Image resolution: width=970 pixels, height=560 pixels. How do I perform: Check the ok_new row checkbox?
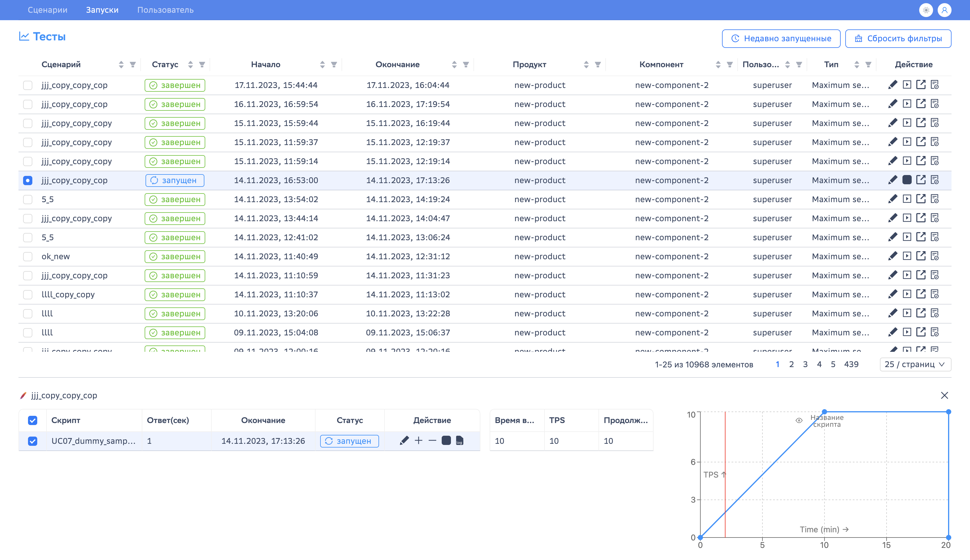tap(28, 257)
